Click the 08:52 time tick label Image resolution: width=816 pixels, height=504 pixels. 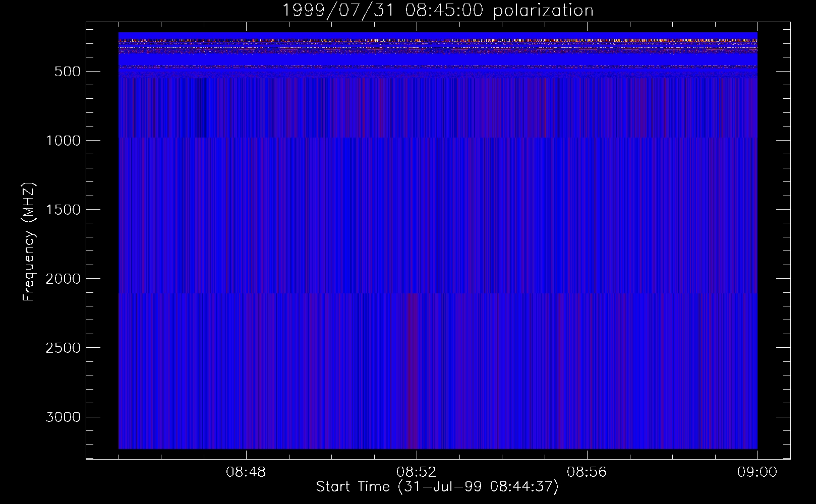tap(416, 472)
